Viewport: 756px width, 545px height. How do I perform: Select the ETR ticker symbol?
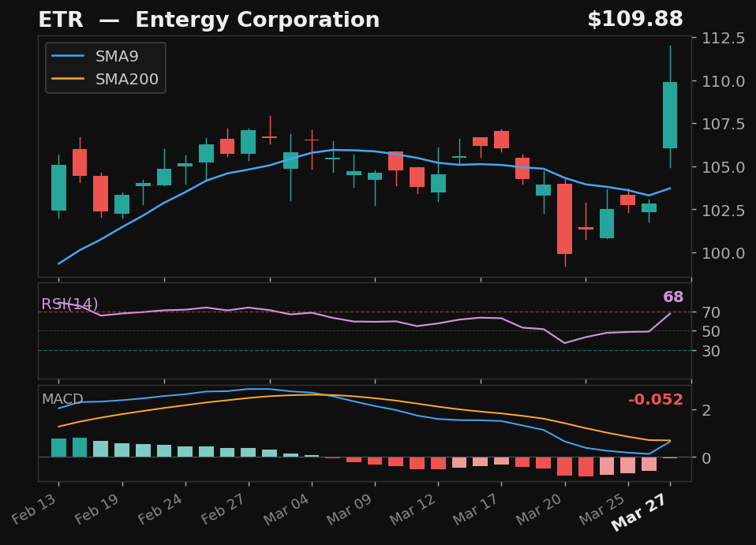coord(61,19)
